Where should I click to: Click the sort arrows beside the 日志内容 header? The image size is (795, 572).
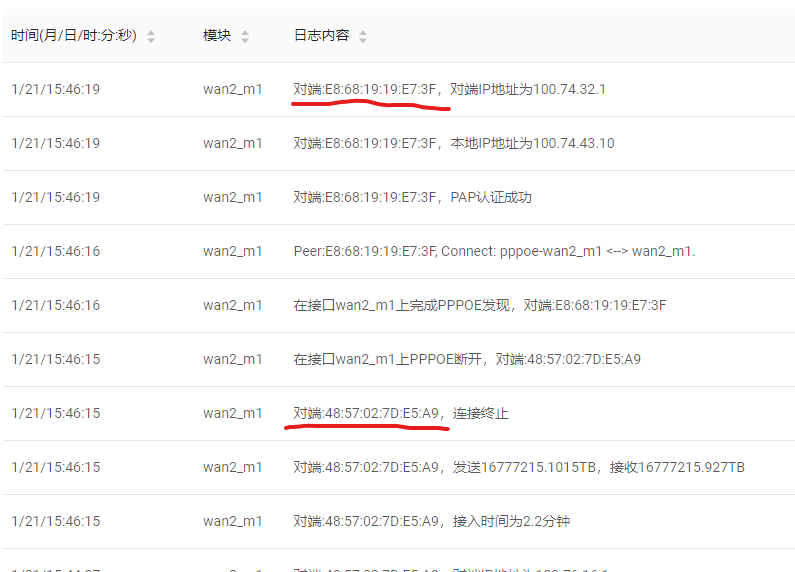click(x=363, y=36)
